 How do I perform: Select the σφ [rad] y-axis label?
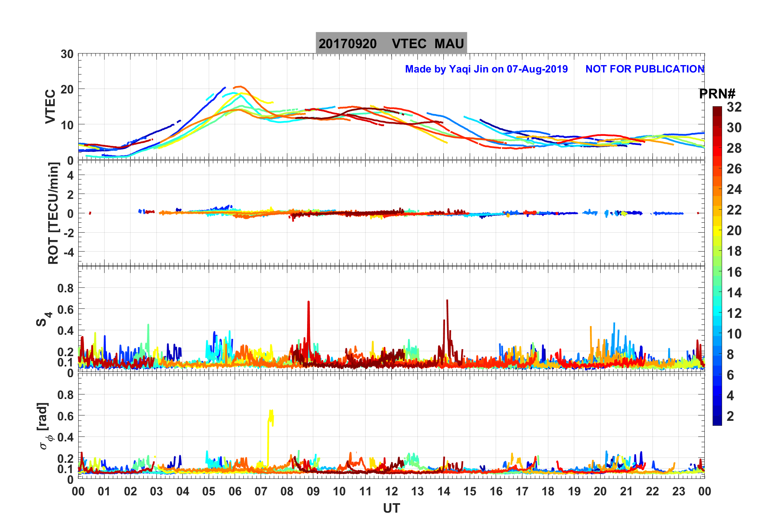[x=44, y=426]
